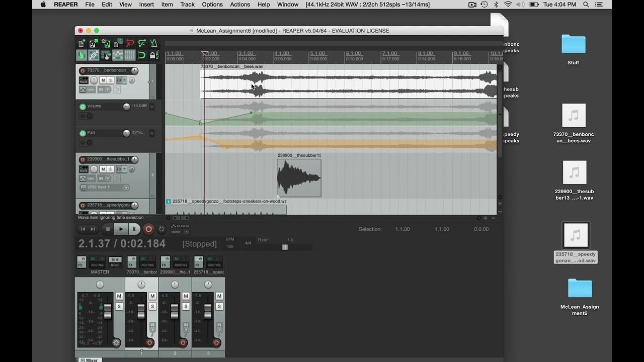This screenshot has height=362, width=644.
Task: Open Project Settings toolbar icon
Action: [118, 43]
